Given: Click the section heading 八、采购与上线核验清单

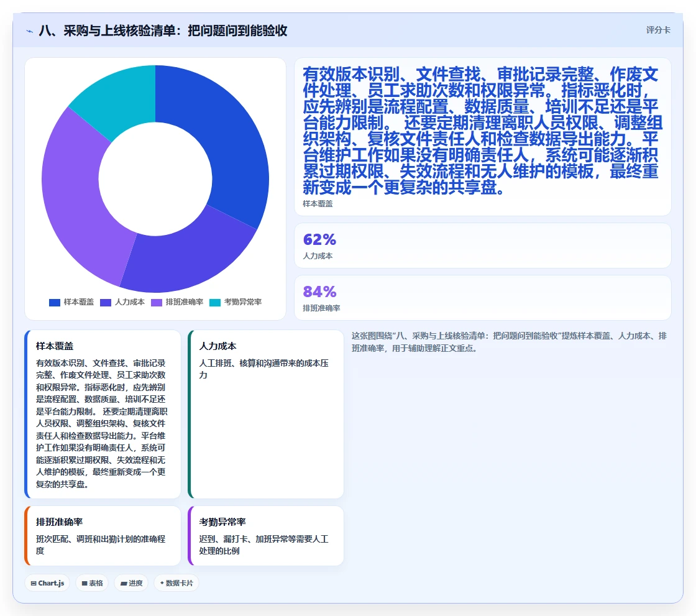Looking at the screenshot, I should (x=163, y=30).
